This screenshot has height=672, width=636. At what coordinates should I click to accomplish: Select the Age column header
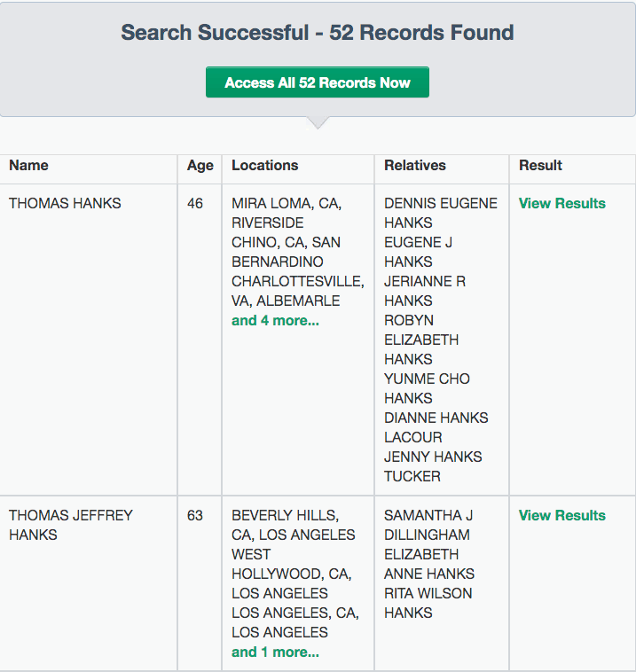click(x=200, y=166)
